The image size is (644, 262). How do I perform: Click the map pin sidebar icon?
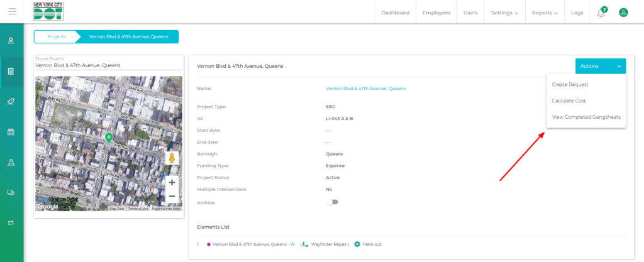pos(11,41)
